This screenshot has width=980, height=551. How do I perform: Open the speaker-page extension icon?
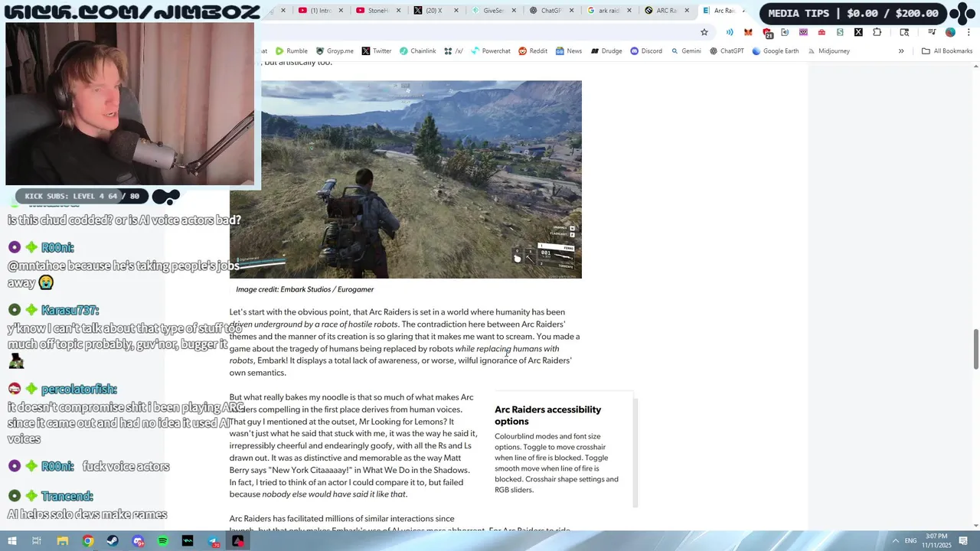(x=785, y=32)
